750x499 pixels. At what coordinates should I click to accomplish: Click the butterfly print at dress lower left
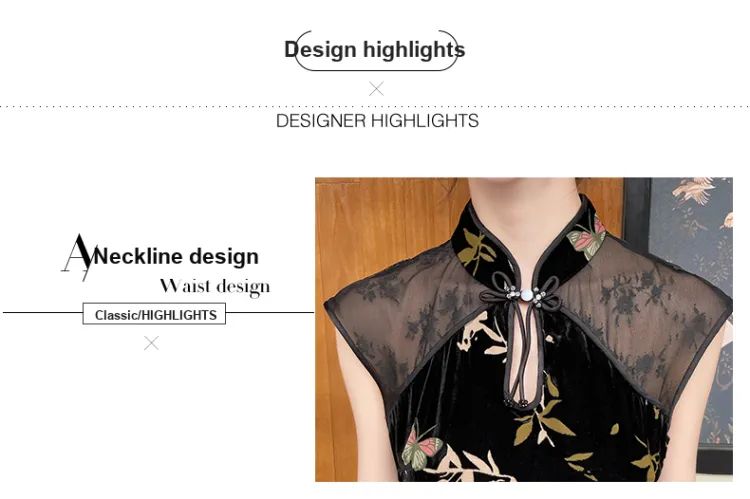420,446
